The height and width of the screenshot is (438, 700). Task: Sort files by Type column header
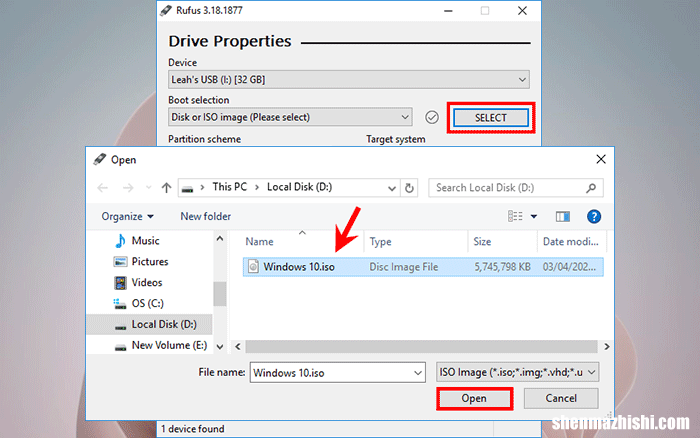click(380, 242)
